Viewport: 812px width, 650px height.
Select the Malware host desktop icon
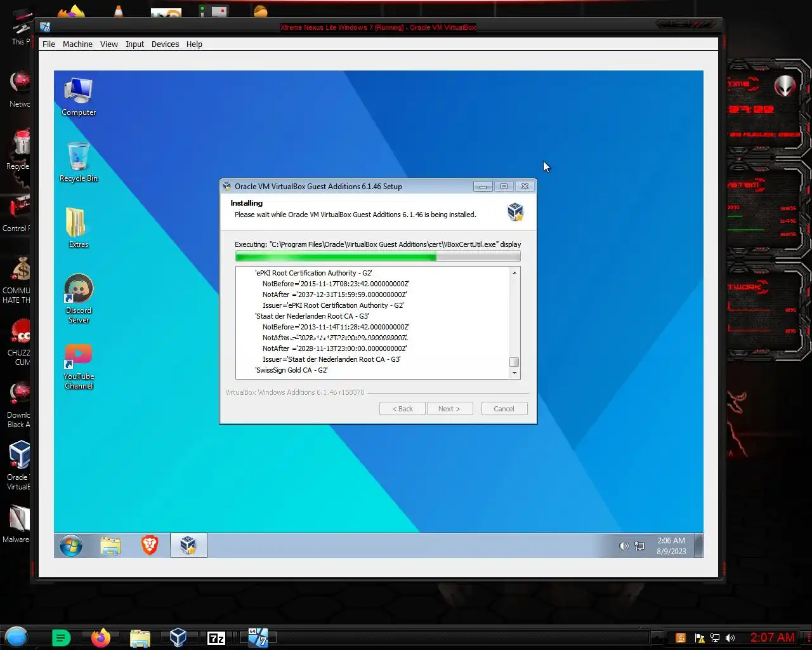[x=17, y=524]
